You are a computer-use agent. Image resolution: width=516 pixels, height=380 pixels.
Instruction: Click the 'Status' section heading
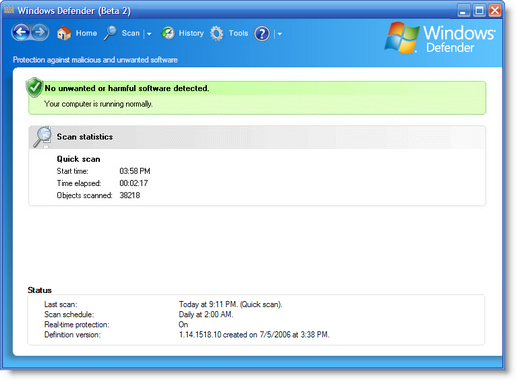[39, 290]
